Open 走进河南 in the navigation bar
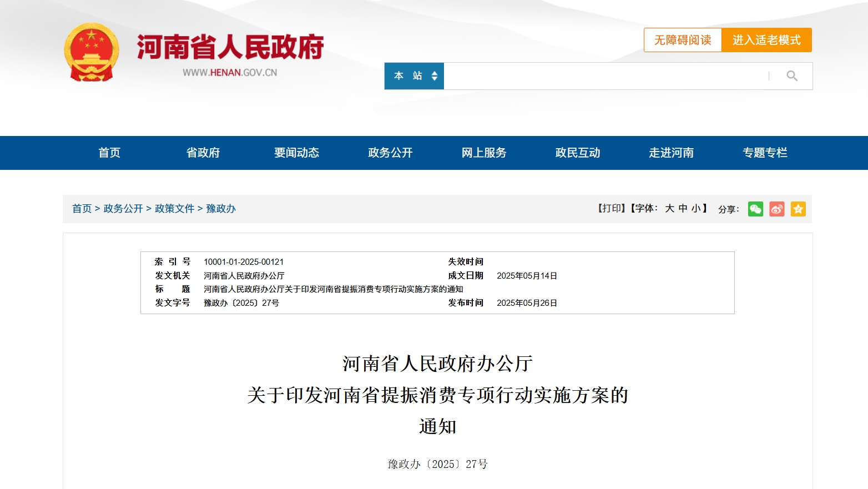The image size is (868, 489). click(x=671, y=153)
